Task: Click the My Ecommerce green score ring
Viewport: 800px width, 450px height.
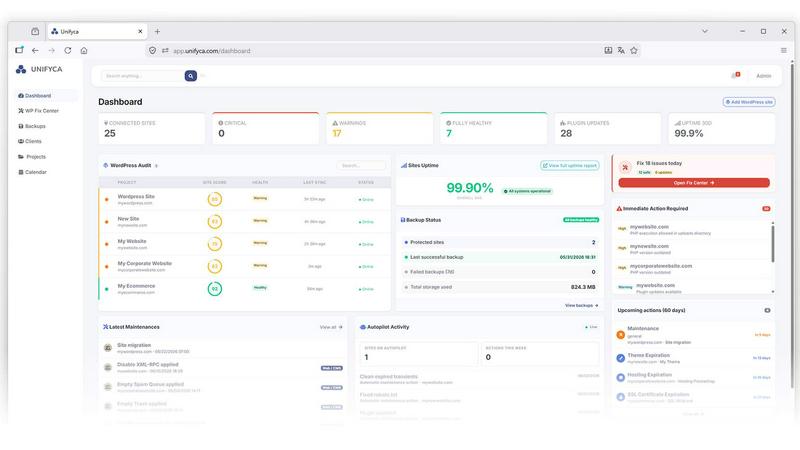Action: (x=215, y=289)
